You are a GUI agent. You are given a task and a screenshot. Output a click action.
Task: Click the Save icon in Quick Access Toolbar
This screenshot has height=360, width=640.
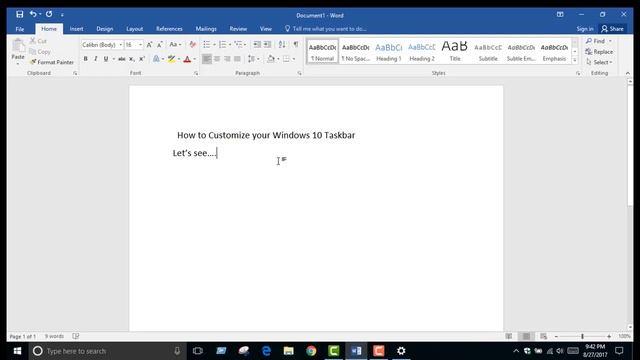(x=19, y=14)
